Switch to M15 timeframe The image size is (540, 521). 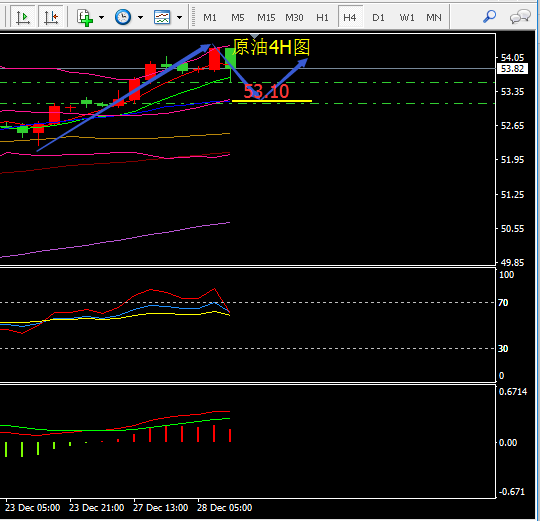pos(266,17)
